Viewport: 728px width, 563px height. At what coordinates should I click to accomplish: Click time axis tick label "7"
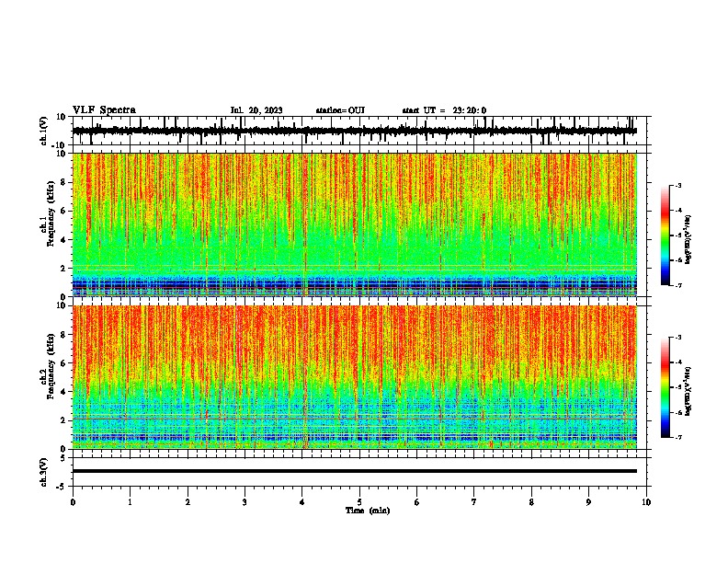pos(474,502)
